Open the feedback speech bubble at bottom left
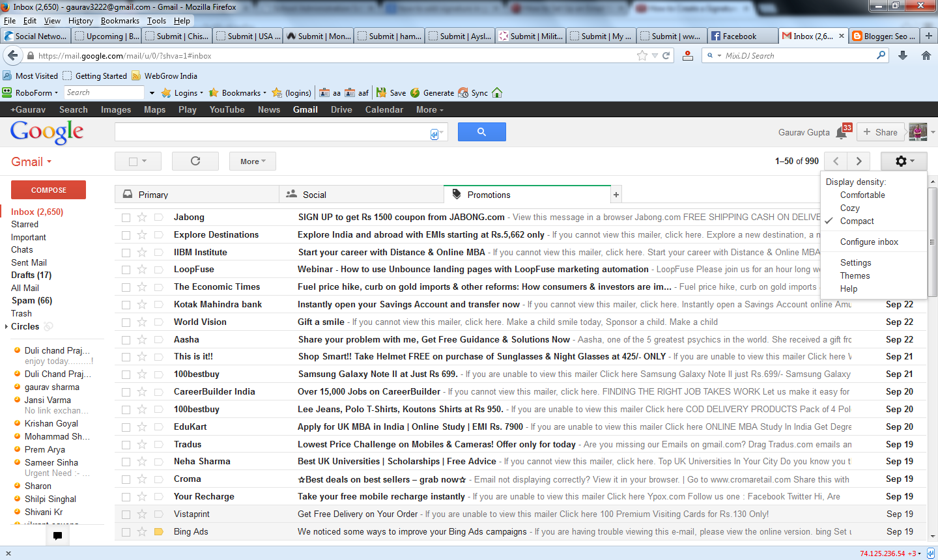 click(x=57, y=535)
